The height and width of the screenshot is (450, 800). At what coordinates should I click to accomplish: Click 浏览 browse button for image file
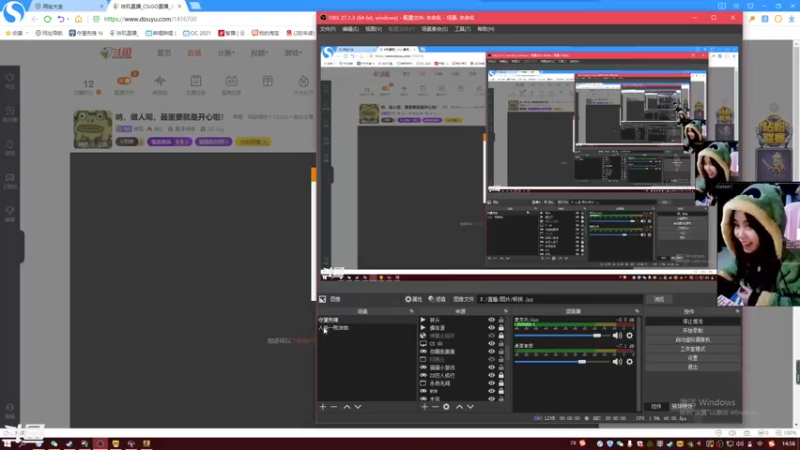pos(659,299)
